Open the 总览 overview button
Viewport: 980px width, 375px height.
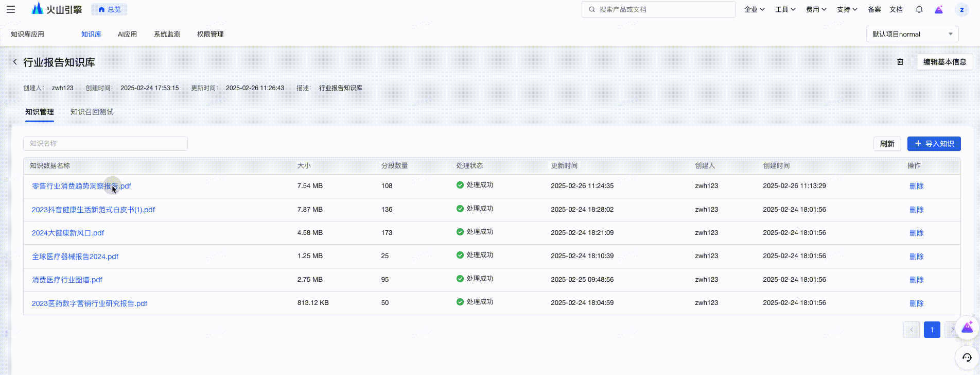pyautogui.click(x=109, y=9)
